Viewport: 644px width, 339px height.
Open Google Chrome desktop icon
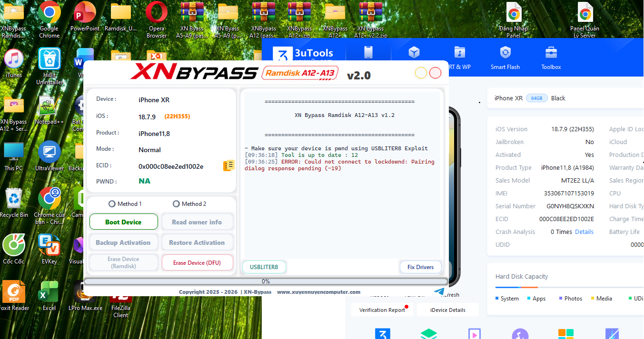(x=49, y=20)
